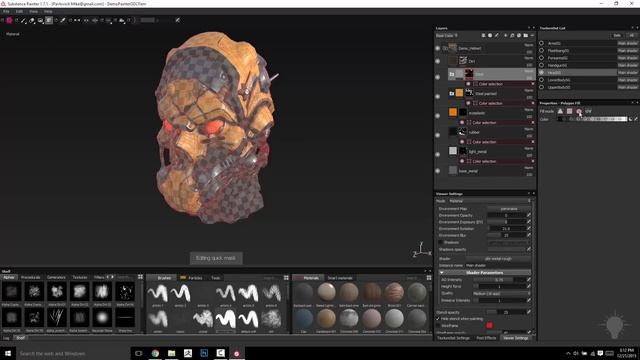Screen dimensions: 640x360
Task: Open the Edit menu
Action: click(x=19, y=11)
